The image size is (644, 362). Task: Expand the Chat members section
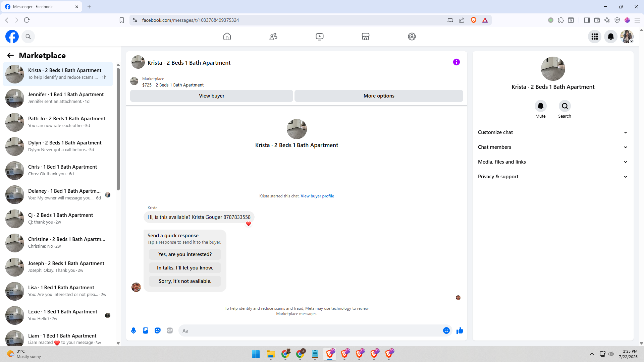click(x=553, y=147)
